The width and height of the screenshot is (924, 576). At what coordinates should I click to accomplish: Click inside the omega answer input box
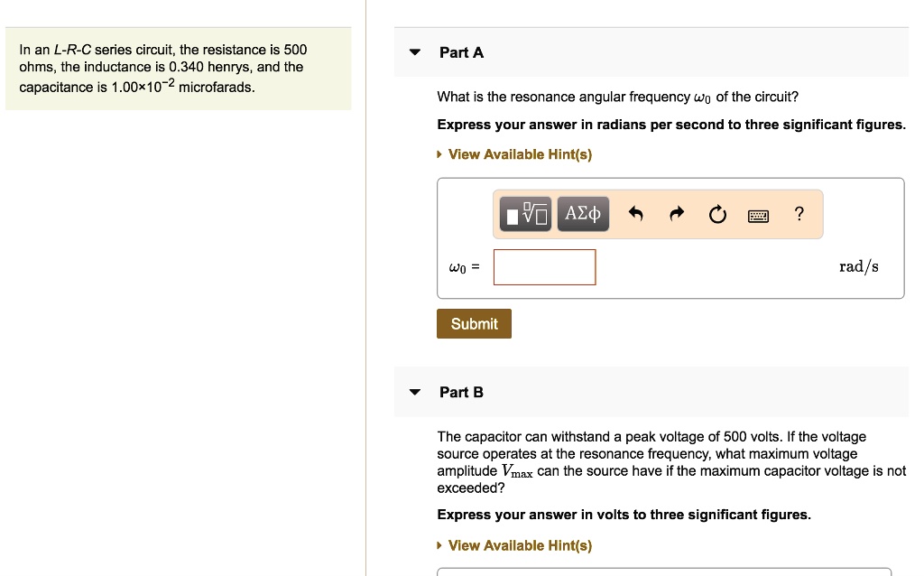[x=544, y=266]
